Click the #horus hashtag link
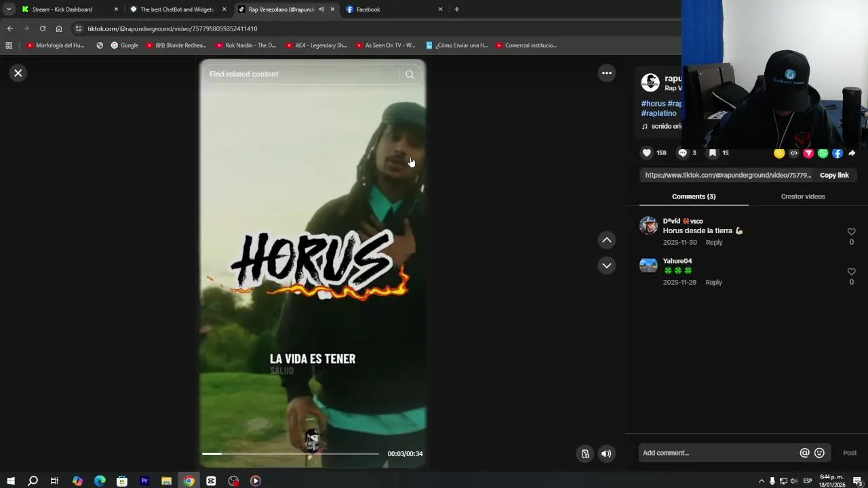Screen dimensions: 868x488 point(654,104)
